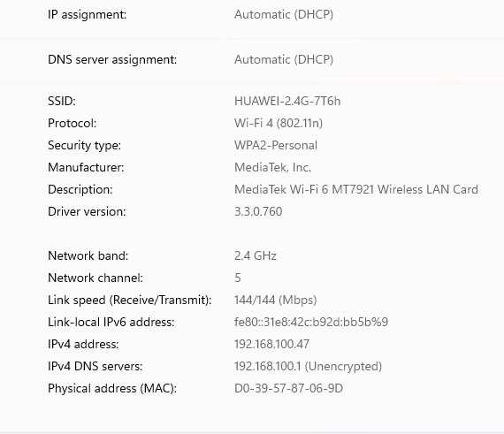The width and height of the screenshot is (504, 434).
Task: Click the link-local IPv6 address value
Action: click(x=311, y=323)
